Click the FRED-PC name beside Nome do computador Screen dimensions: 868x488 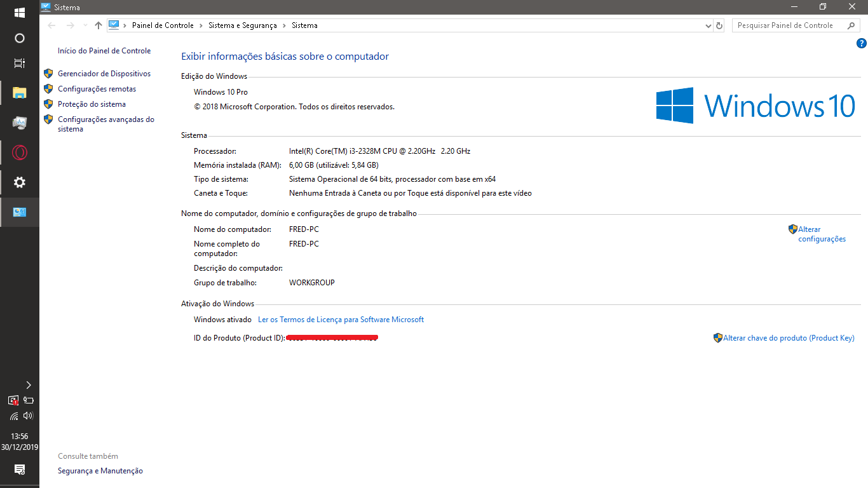coord(304,229)
